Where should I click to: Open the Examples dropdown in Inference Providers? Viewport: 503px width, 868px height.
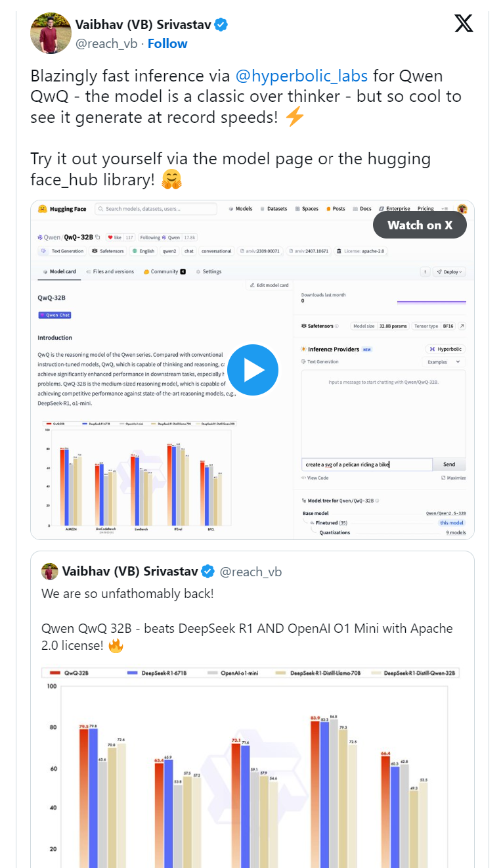pyautogui.click(x=443, y=362)
